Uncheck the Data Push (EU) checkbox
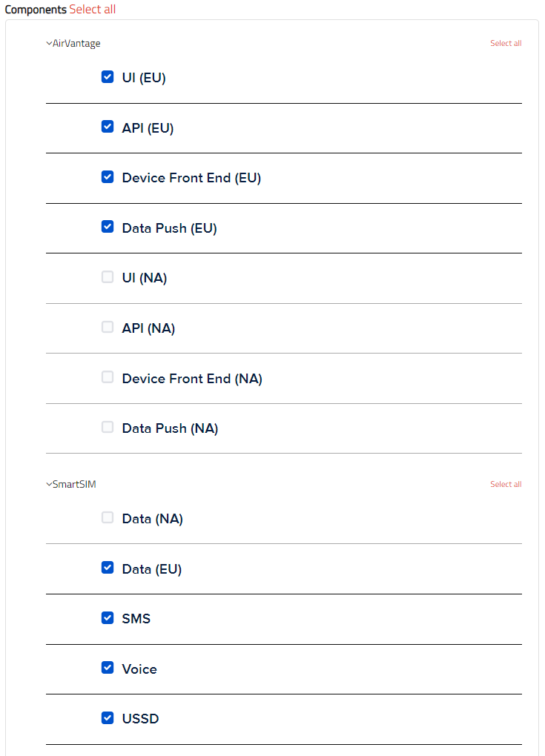The height and width of the screenshot is (756, 545). [x=108, y=227]
